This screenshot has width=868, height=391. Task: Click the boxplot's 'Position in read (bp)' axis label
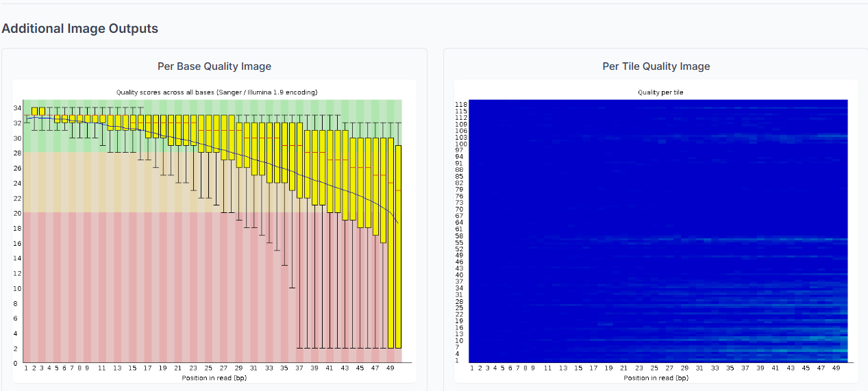pos(214,378)
